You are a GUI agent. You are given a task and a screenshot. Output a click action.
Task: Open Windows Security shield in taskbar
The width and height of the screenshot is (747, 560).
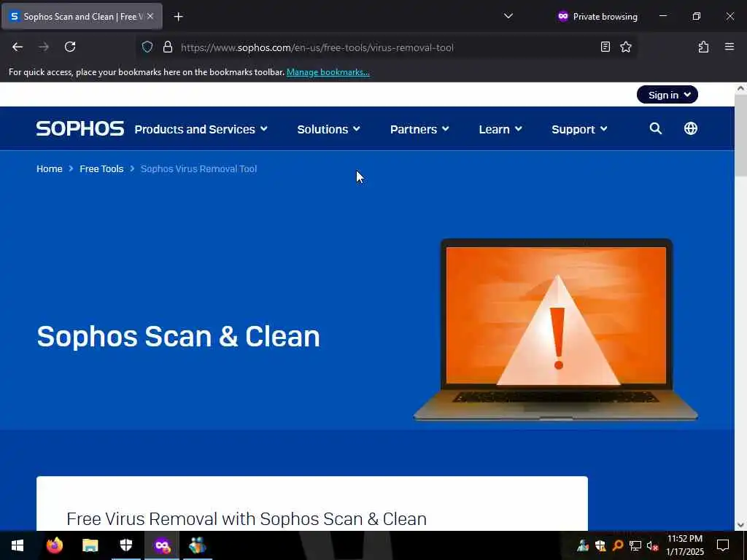125,545
